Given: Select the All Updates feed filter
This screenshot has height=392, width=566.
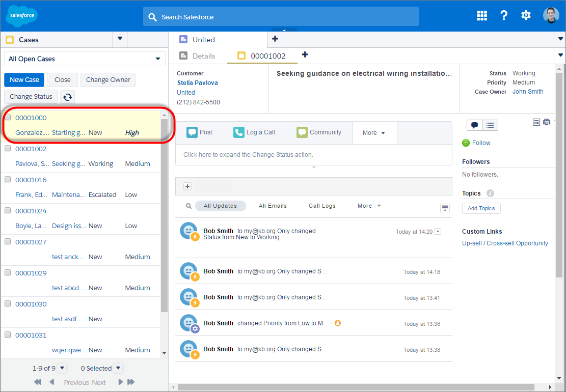Looking at the screenshot, I should tap(220, 206).
